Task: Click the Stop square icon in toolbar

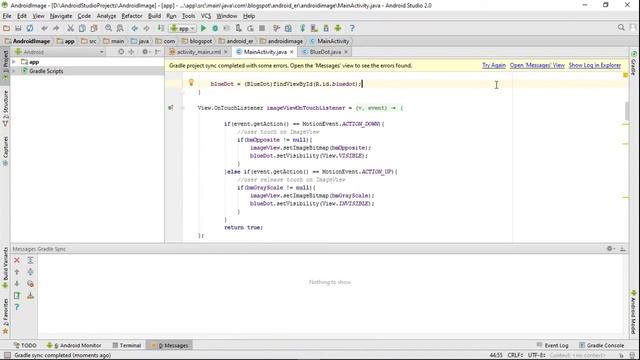Action: point(262,28)
